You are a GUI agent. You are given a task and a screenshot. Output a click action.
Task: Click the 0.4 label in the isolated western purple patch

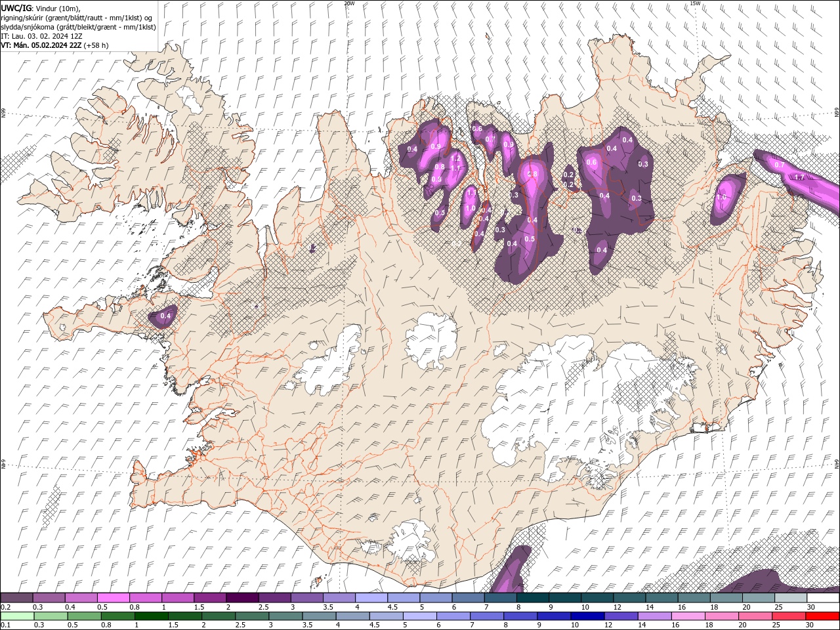click(x=165, y=316)
